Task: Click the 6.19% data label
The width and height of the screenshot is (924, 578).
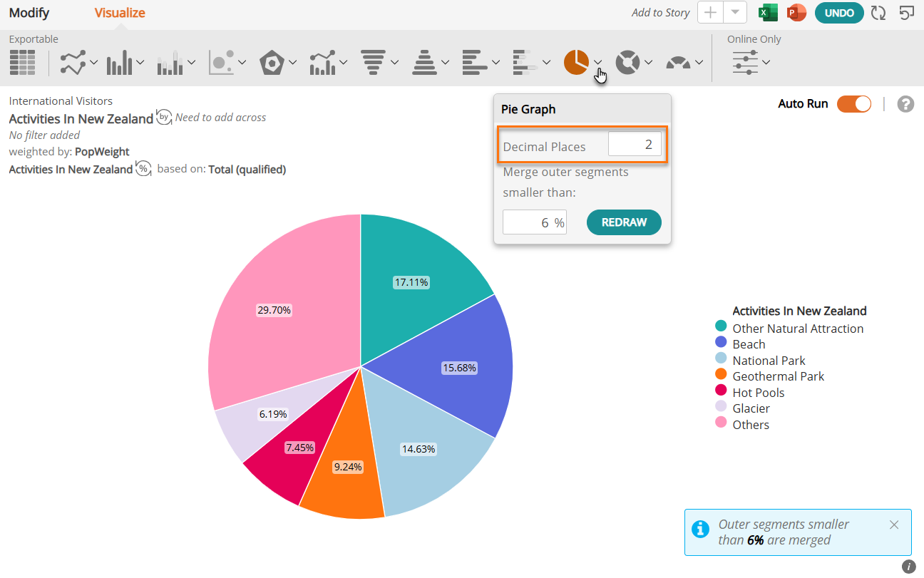Action: [x=273, y=413]
